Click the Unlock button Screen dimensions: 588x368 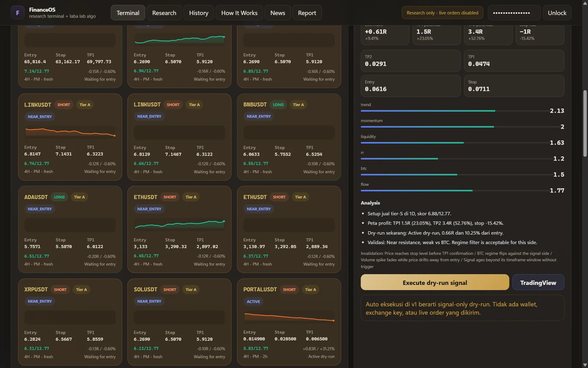557,13
